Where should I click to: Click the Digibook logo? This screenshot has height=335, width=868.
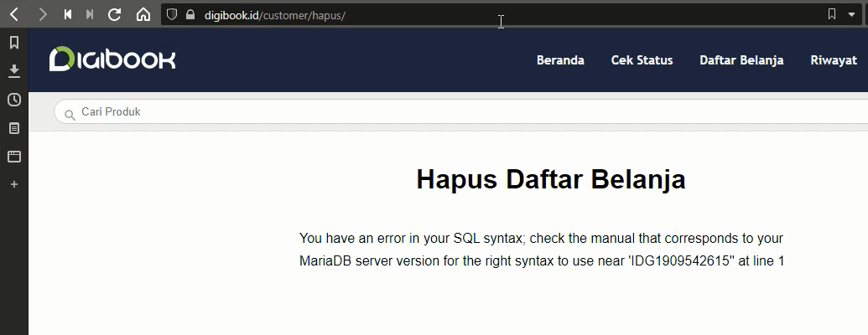(112, 59)
